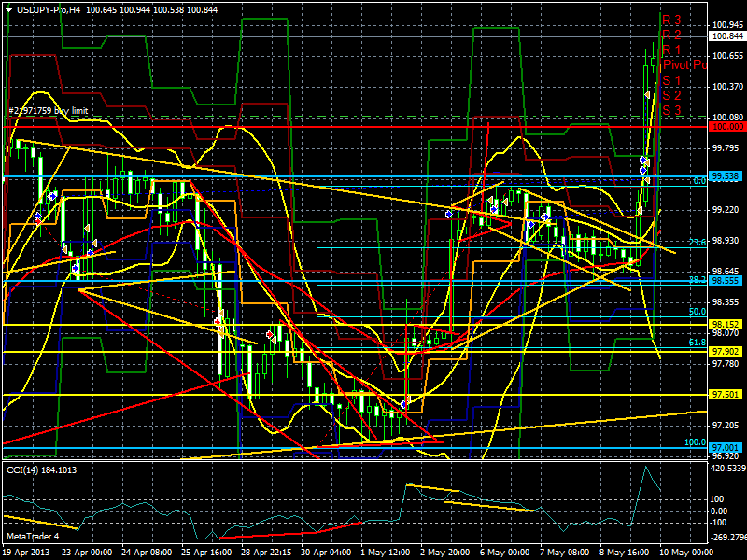Click the 98.930 value on price scale
This screenshot has width=747, height=560.
(726, 241)
